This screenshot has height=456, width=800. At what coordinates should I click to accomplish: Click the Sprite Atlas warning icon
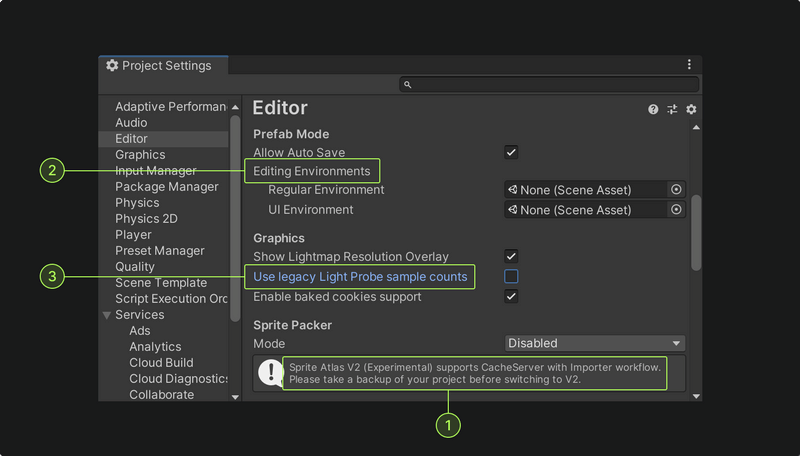coord(270,373)
